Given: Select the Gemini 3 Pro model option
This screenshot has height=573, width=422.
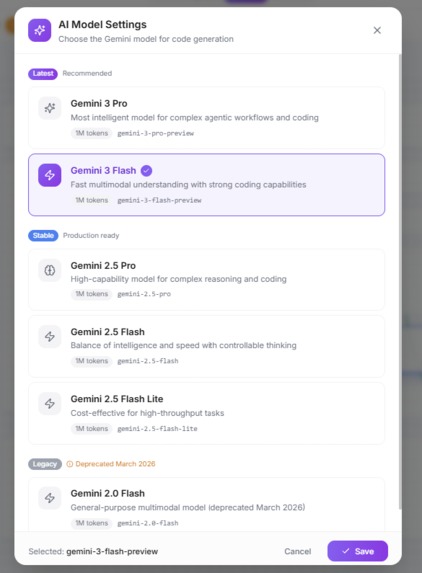Looking at the screenshot, I should [x=206, y=118].
